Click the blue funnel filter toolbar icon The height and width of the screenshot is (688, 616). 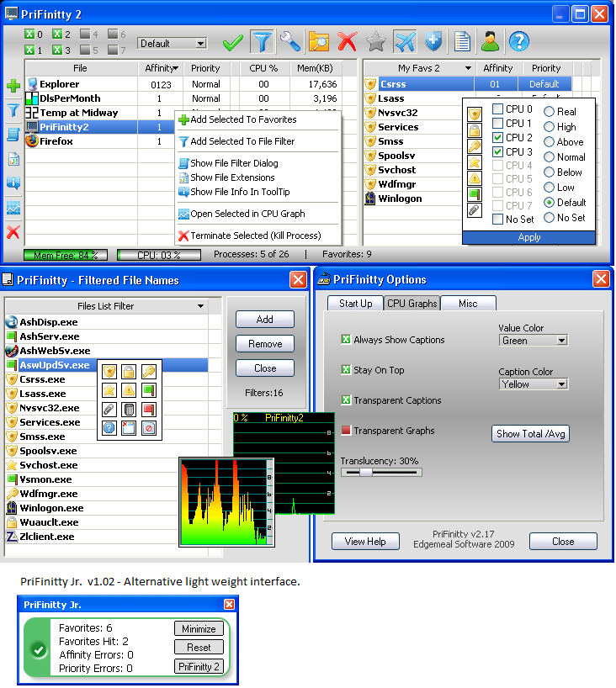point(263,41)
